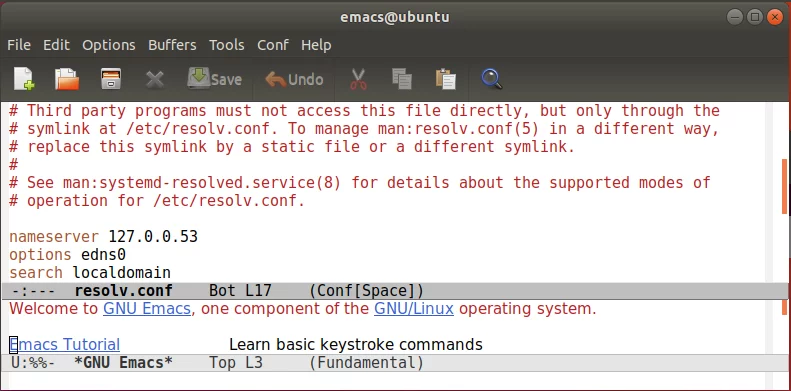Expand the Options menu
The image size is (791, 391).
point(109,45)
